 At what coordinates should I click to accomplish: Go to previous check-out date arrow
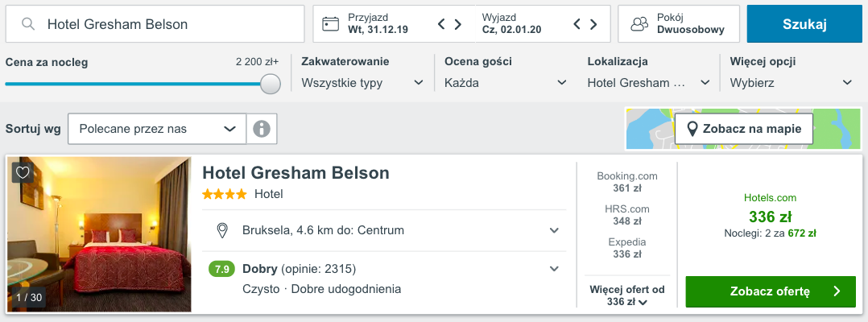click(577, 24)
